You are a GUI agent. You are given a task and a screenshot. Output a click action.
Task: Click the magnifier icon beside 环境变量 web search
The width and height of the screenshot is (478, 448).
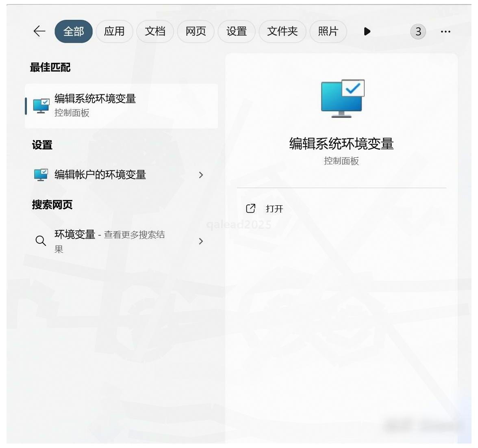coord(41,241)
